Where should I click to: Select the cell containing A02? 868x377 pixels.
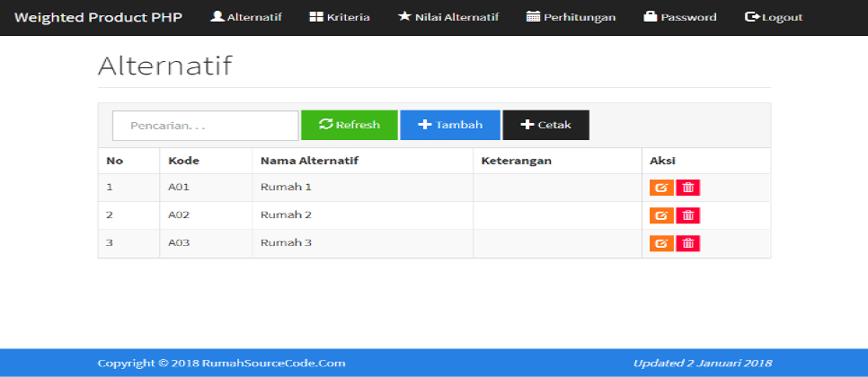click(206, 215)
